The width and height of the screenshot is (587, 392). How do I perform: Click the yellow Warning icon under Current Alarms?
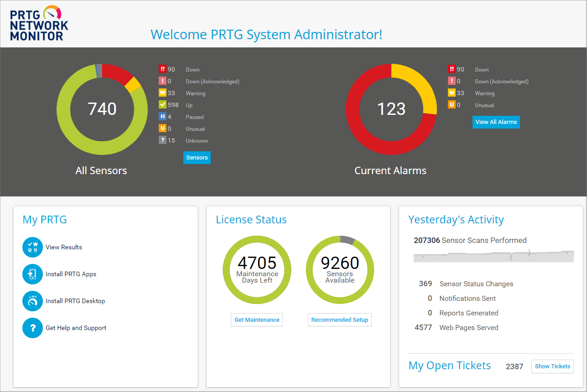[452, 93]
